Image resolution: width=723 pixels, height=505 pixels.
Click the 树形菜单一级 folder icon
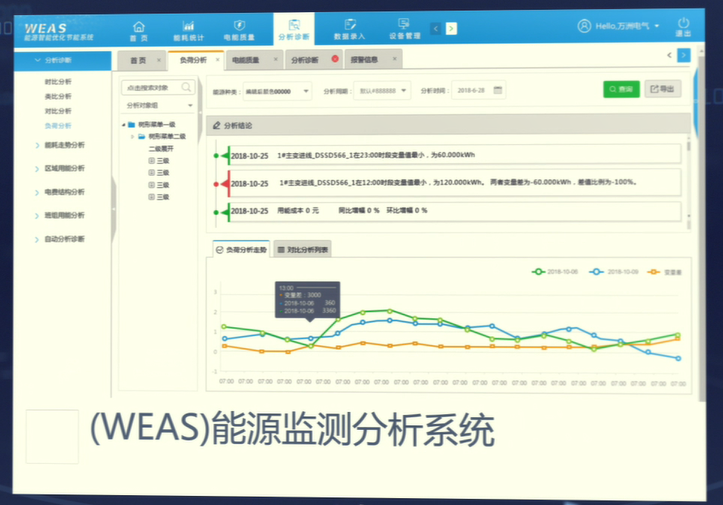(x=131, y=125)
